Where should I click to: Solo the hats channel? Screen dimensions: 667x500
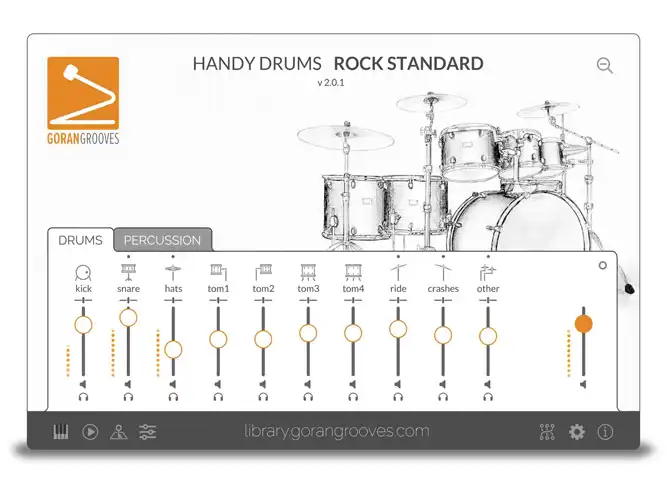(x=173, y=397)
